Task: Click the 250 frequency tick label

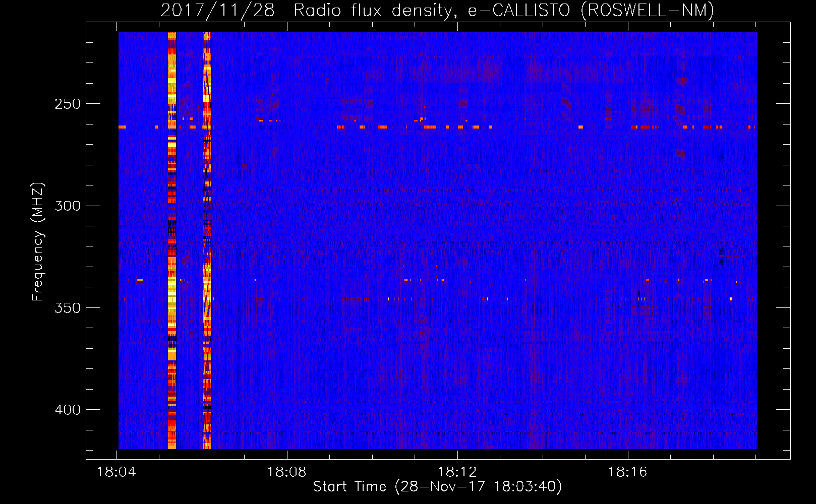Action: click(68, 104)
